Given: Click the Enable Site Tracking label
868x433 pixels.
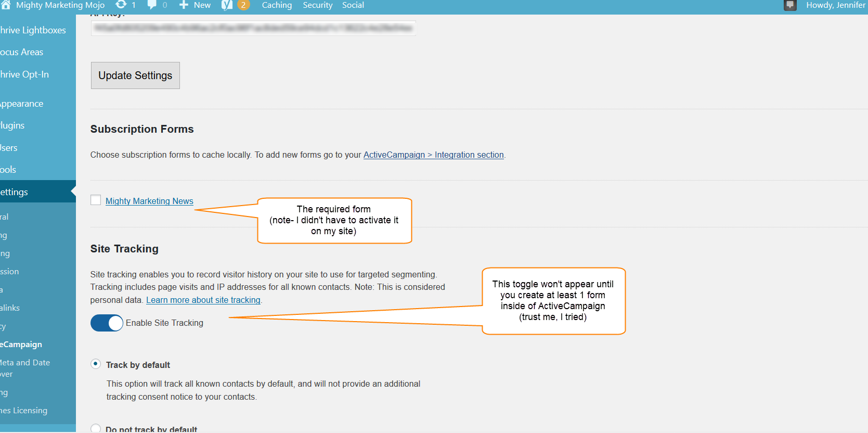Looking at the screenshot, I should point(164,323).
